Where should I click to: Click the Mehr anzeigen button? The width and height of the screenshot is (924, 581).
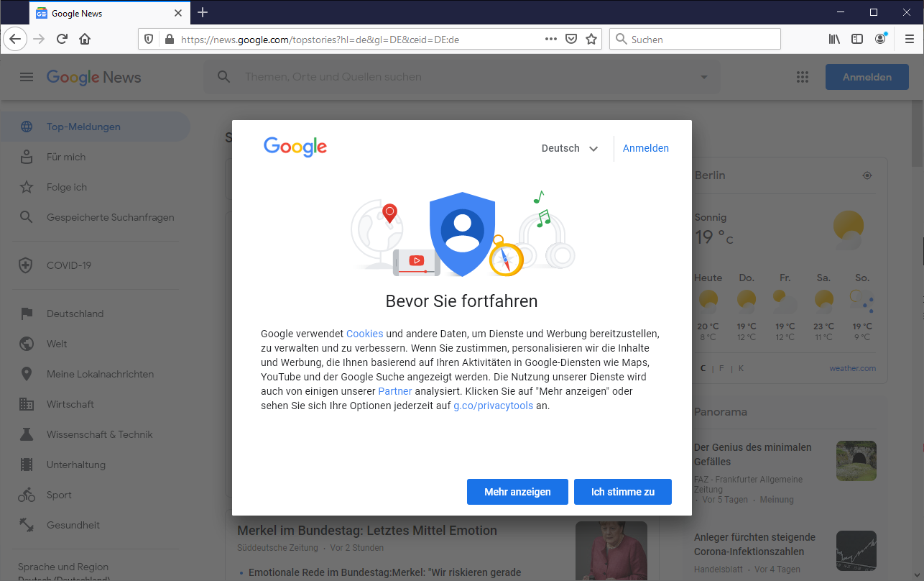pyautogui.click(x=517, y=492)
